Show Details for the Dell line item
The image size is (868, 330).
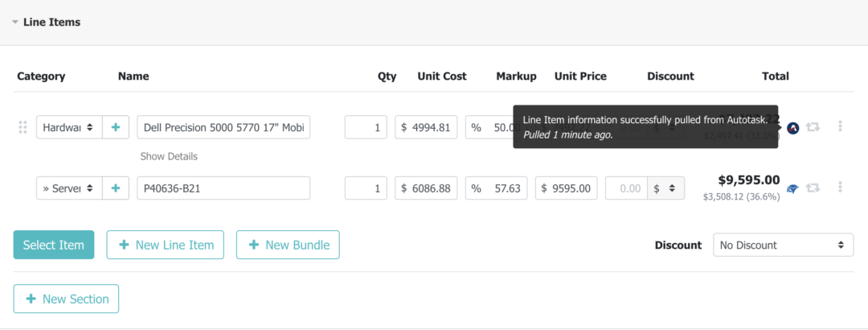[169, 156]
